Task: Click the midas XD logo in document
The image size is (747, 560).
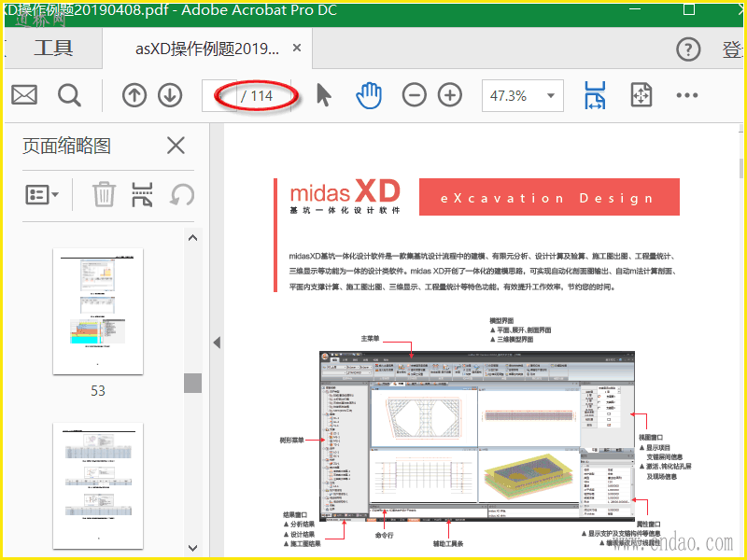Action: point(345,196)
